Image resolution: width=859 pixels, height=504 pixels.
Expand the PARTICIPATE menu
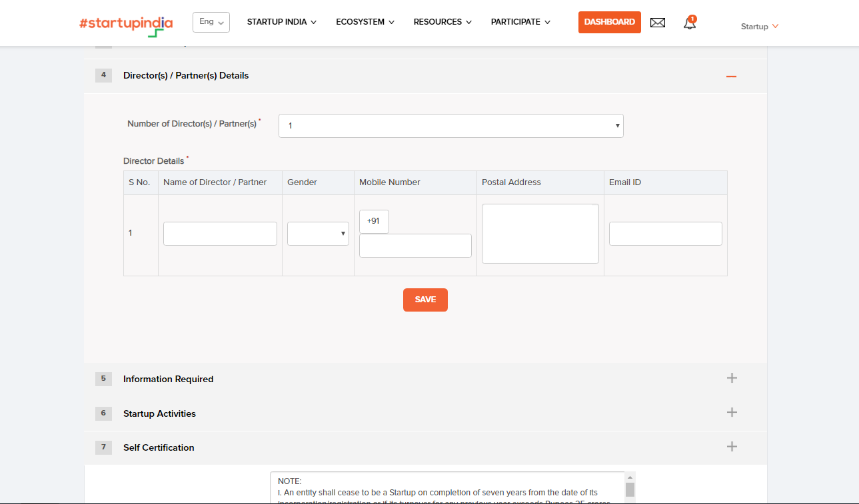point(520,21)
